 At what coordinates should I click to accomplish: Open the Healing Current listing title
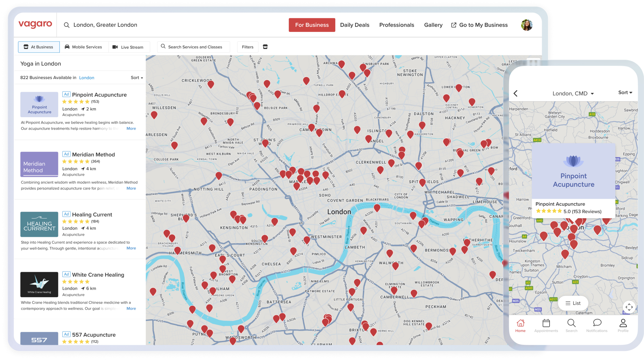[x=92, y=214]
